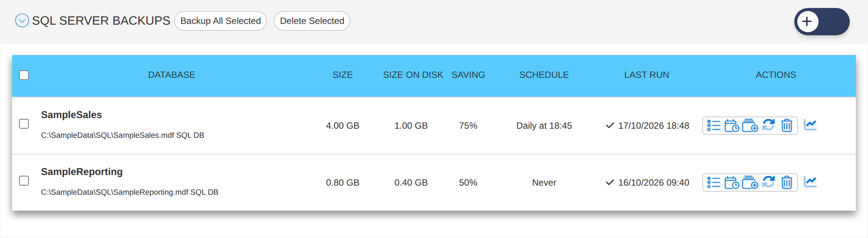This screenshot has height=238, width=868.
Task: Click the 75% saving value
Action: click(468, 126)
